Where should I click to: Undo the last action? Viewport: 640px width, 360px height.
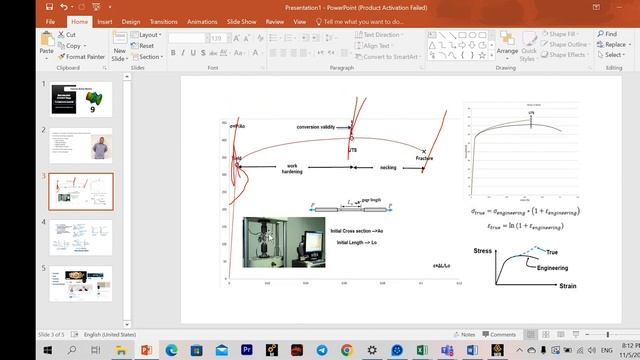tap(64, 7)
